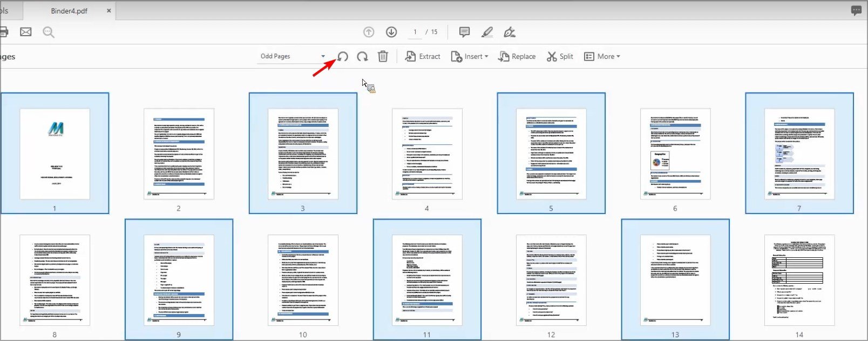The height and width of the screenshot is (341, 868).
Task: Open the Fill and Sign pen tool
Action: point(509,32)
